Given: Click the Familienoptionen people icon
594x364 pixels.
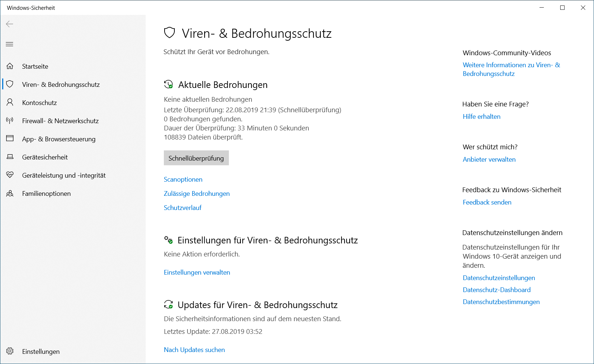Looking at the screenshot, I should tap(10, 193).
